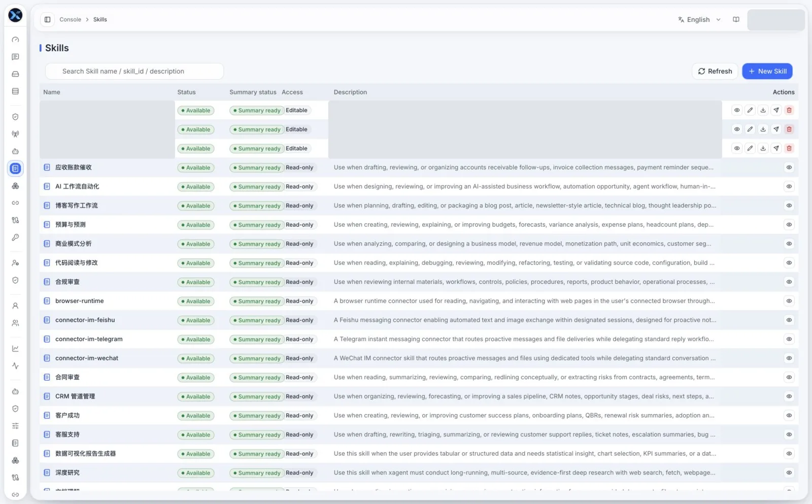The height and width of the screenshot is (504, 812).
Task: Create a skill with New Skill button
Action: coord(767,71)
